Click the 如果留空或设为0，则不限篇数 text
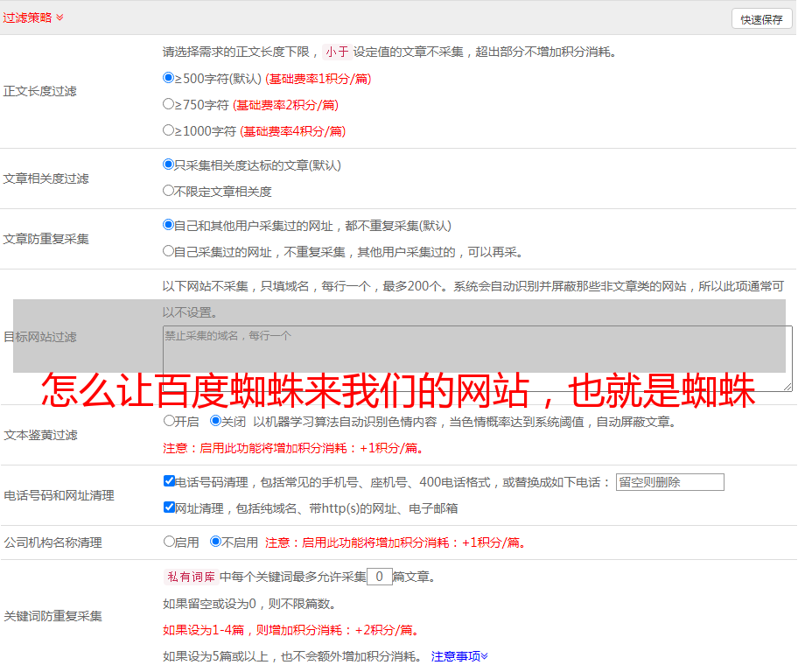798x672 pixels. pos(249,604)
